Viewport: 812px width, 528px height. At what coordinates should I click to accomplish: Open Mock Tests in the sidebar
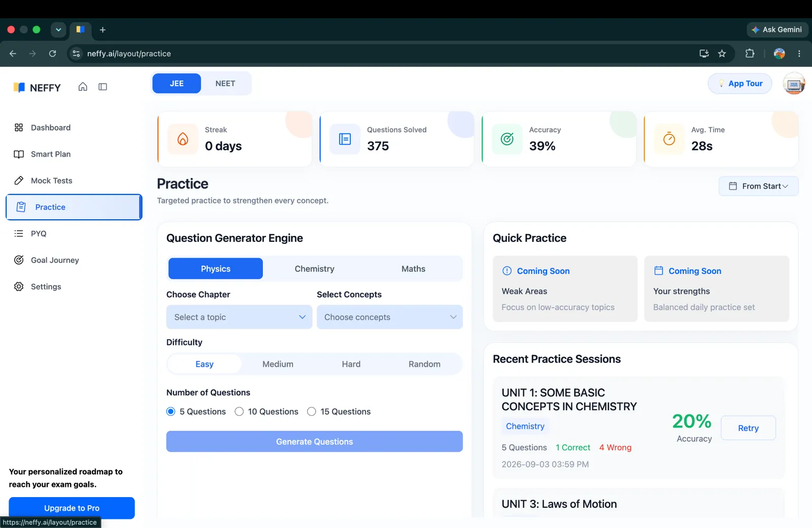(x=74, y=181)
